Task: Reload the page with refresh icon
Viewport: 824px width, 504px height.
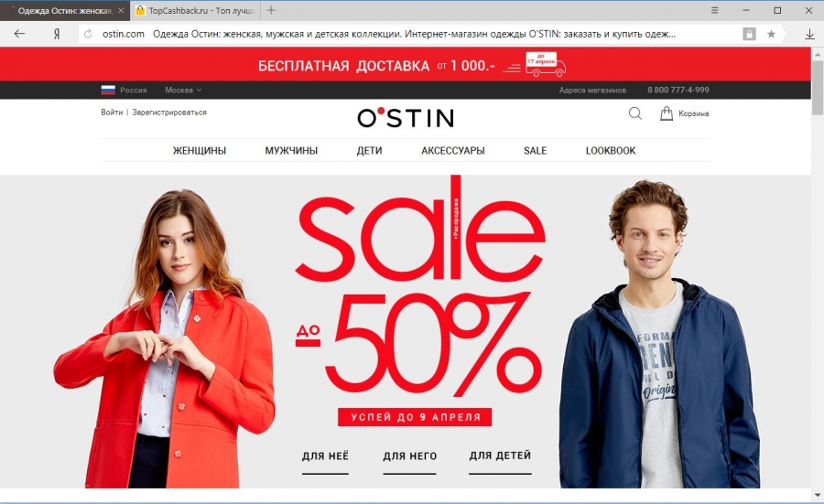Action: (x=88, y=34)
